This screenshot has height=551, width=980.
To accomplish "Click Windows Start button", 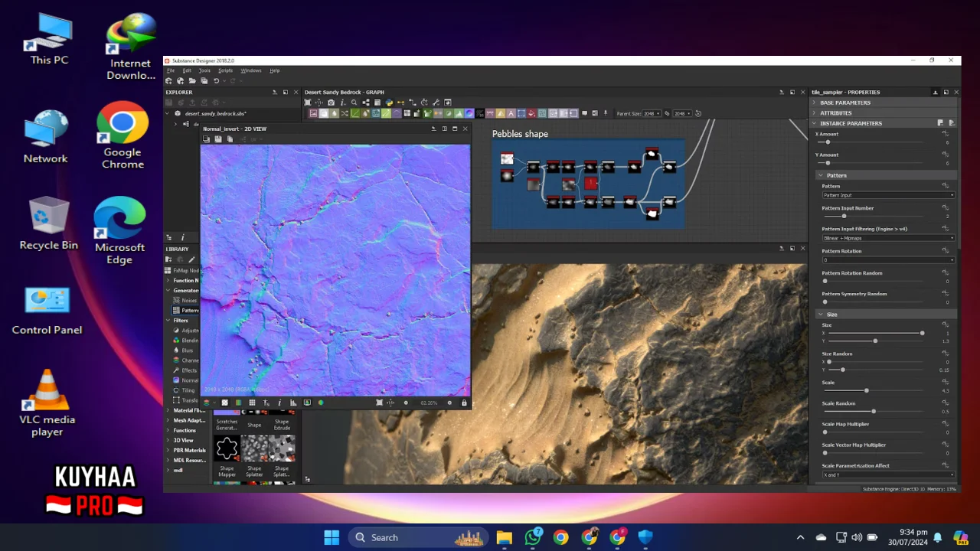I will point(332,537).
